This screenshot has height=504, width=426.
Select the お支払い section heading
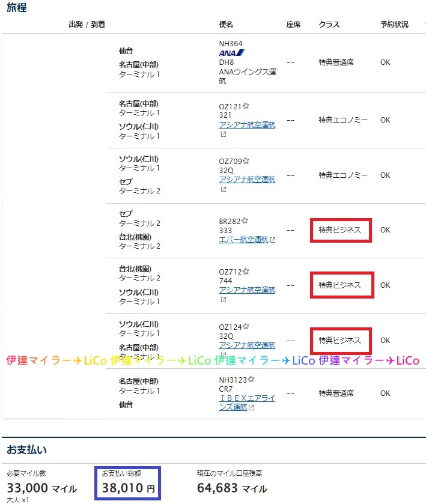coord(26,449)
